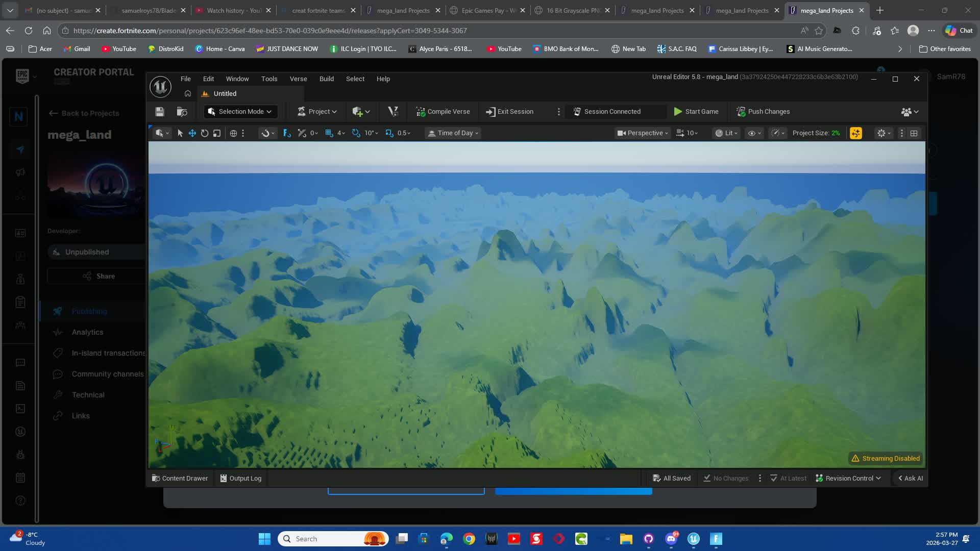Click the Streaming Disabled warning

[x=886, y=459]
